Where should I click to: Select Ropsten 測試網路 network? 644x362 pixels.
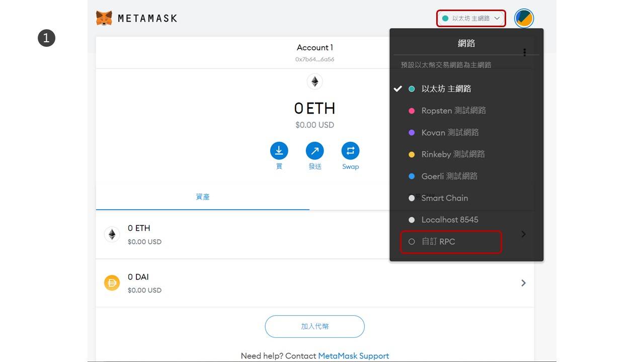tap(453, 111)
